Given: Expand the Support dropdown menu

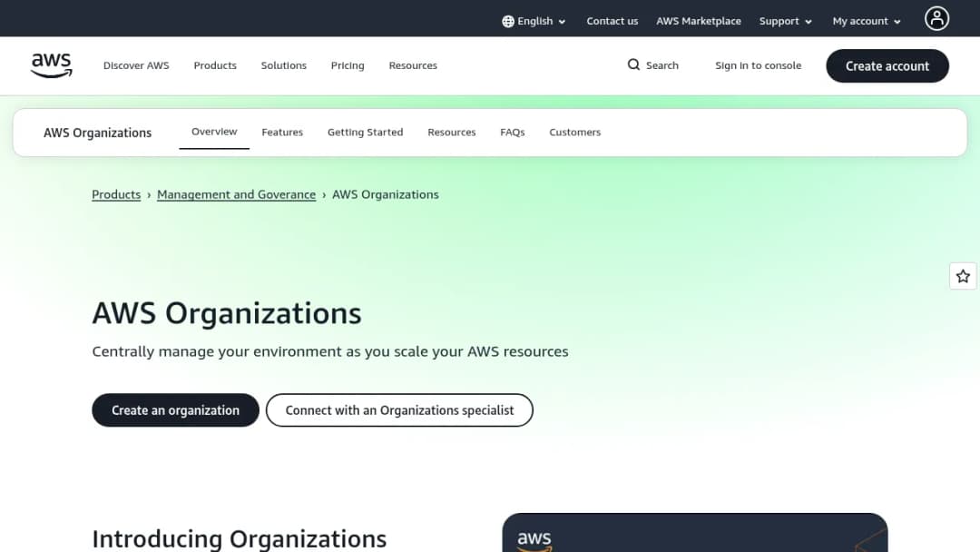Looking at the screenshot, I should (786, 21).
